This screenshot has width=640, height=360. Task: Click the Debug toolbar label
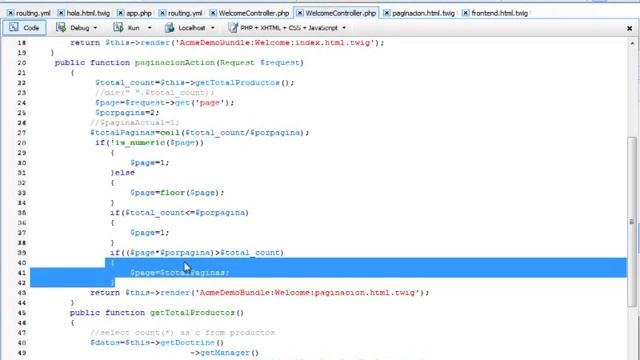(x=80, y=28)
